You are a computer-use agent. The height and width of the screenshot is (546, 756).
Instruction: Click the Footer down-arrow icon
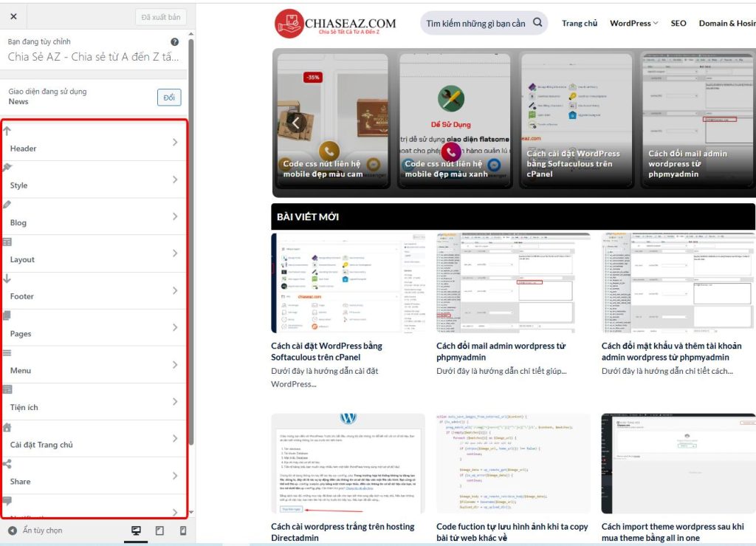point(7,279)
